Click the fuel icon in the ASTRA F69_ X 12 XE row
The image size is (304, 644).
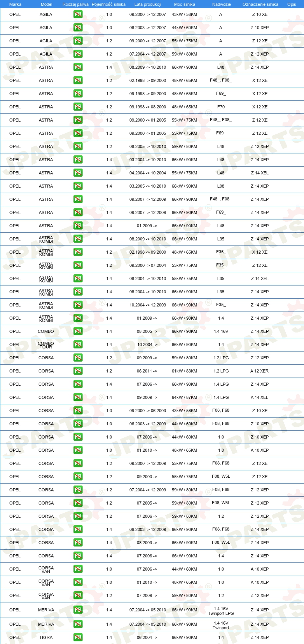(x=78, y=94)
